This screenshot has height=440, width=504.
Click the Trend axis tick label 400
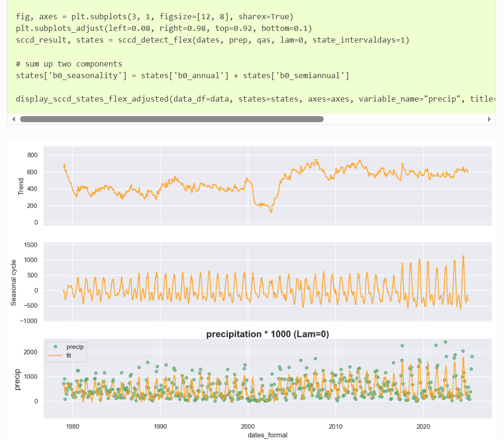pyautogui.click(x=32, y=189)
